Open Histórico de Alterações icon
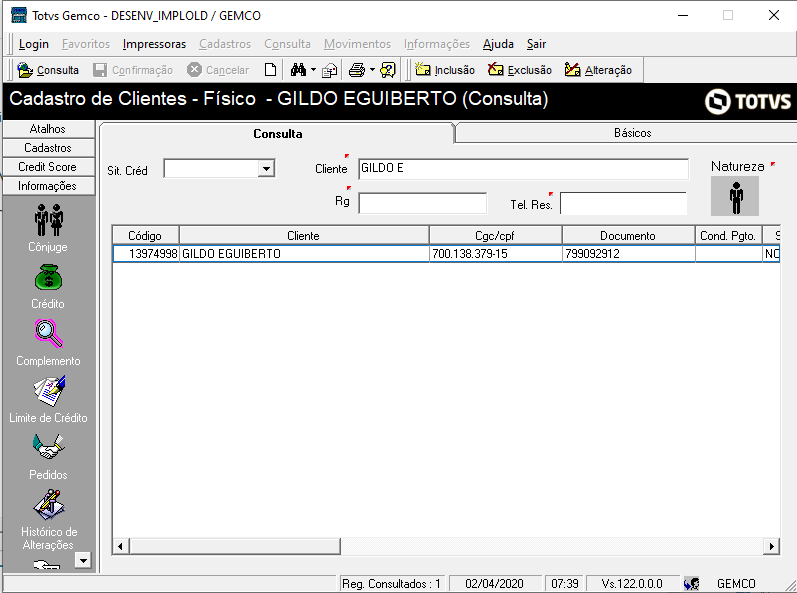Screen dimensions: 797x593 click(49, 504)
